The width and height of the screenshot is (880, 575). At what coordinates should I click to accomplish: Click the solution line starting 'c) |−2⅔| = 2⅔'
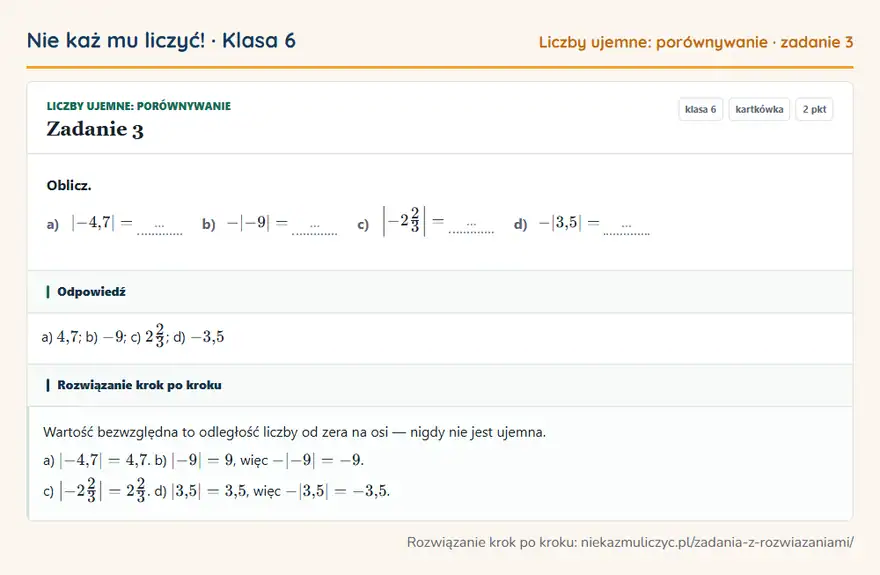[x=216, y=490]
